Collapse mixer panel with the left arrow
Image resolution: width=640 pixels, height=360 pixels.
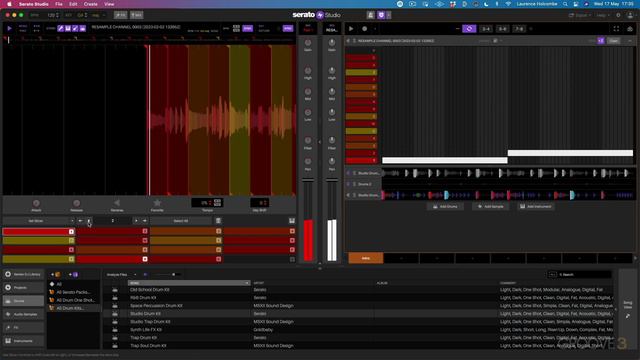pyautogui.click(x=320, y=142)
